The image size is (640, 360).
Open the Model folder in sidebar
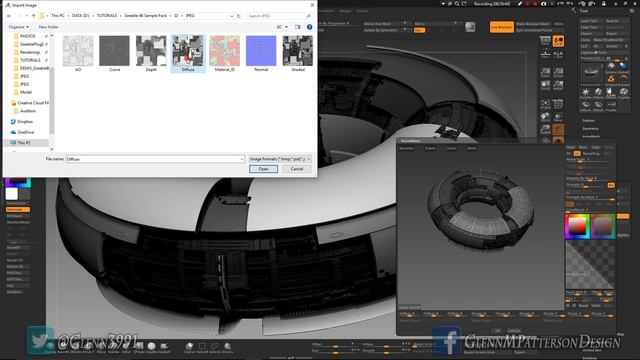[26, 92]
